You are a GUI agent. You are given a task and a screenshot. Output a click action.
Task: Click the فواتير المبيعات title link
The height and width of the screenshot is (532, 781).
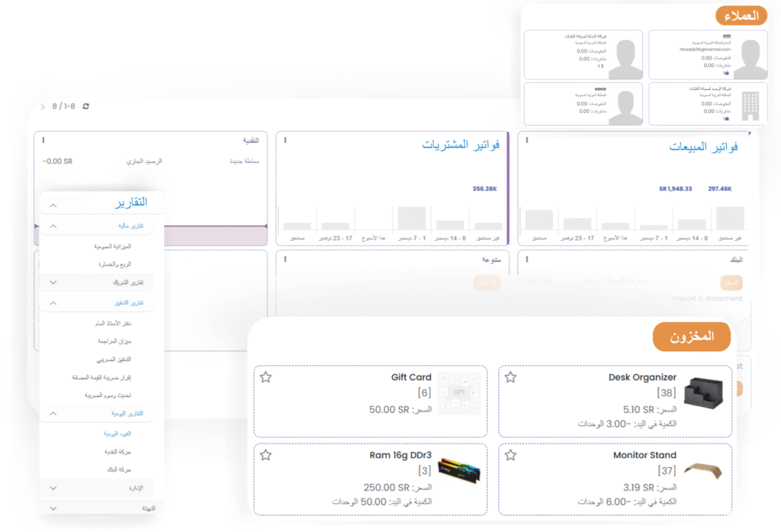click(702, 146)
